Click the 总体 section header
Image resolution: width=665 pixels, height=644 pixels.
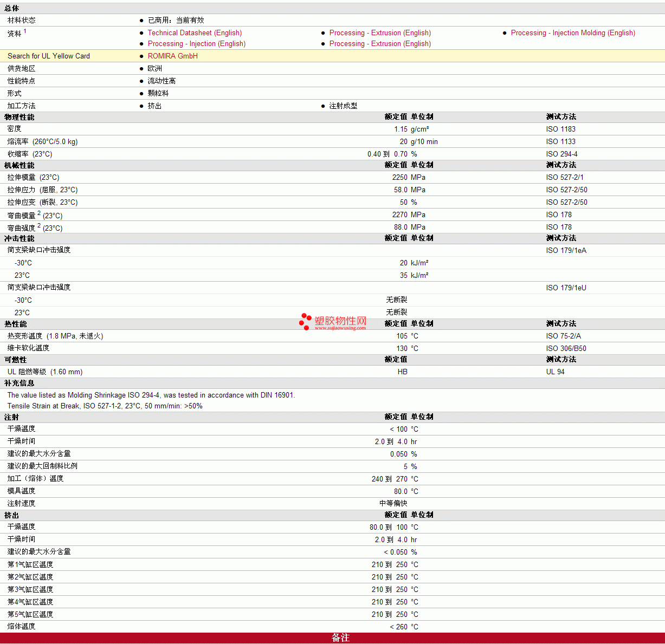click(12, 9)
